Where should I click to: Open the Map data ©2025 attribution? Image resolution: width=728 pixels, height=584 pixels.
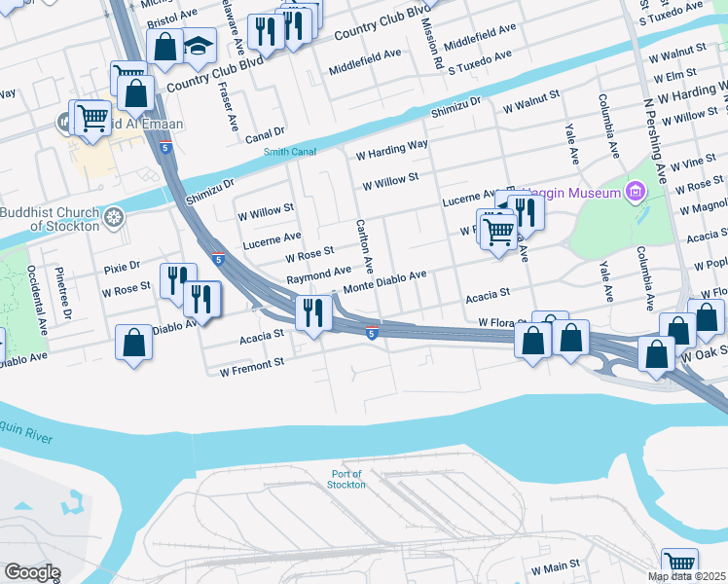pos(687,576)
